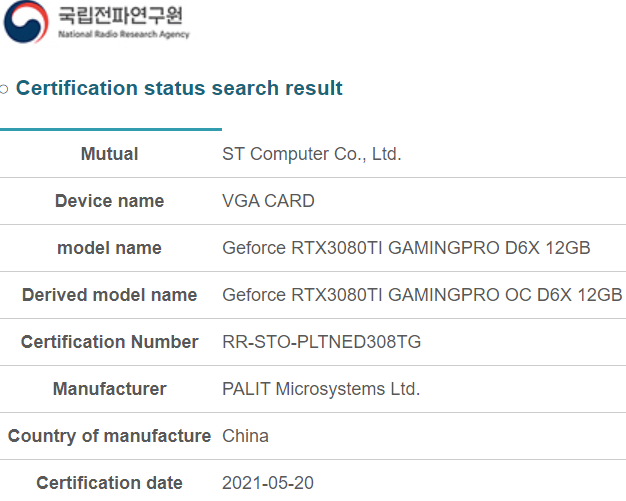Screen dimensions: 626x501
Task: Click the Certification Number label
Action: point(109,342)
